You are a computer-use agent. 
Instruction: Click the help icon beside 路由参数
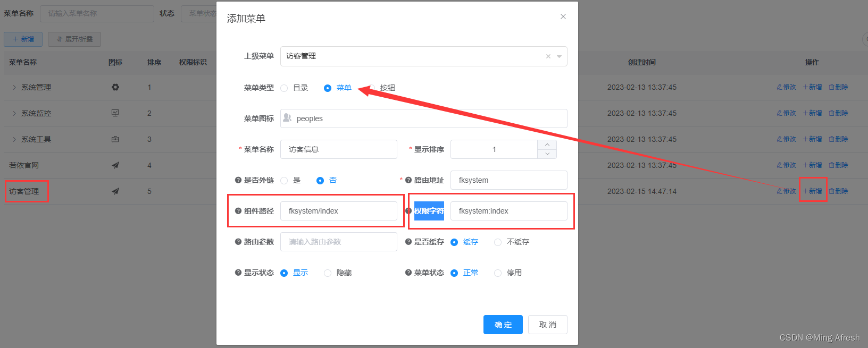click(238, 242)
